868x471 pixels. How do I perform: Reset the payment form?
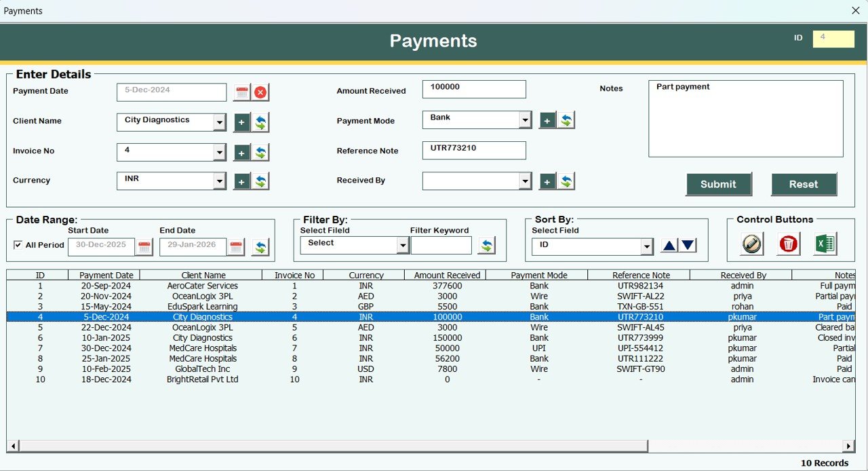point(804,184)
